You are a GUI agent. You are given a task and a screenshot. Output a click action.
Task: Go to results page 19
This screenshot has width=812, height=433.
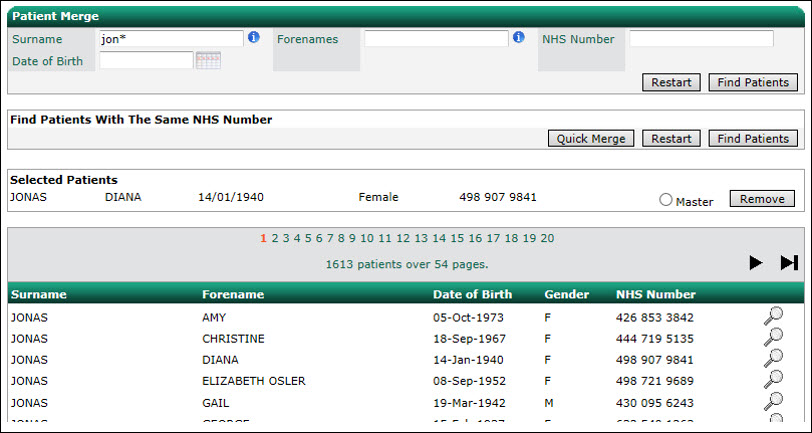point(529,238)
